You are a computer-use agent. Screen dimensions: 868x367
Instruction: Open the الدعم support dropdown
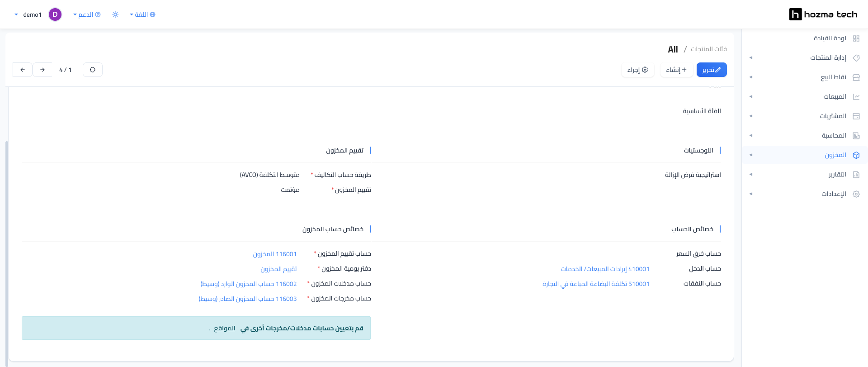point(87,14)
